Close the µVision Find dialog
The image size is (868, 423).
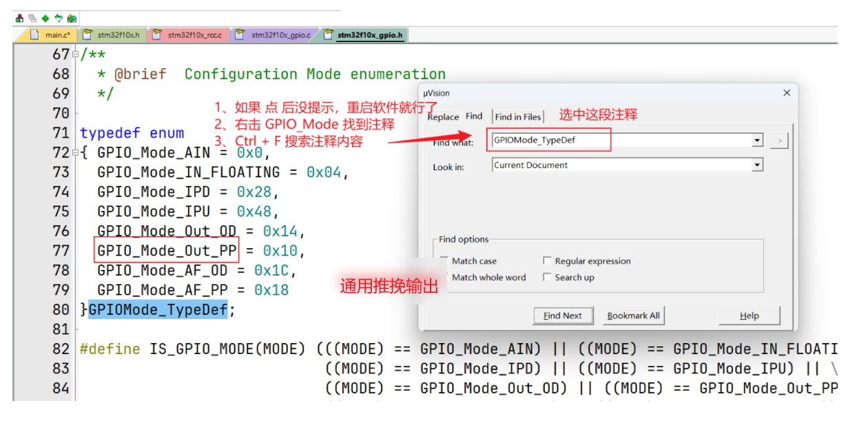pyautogui.click(x=787, y=93)
